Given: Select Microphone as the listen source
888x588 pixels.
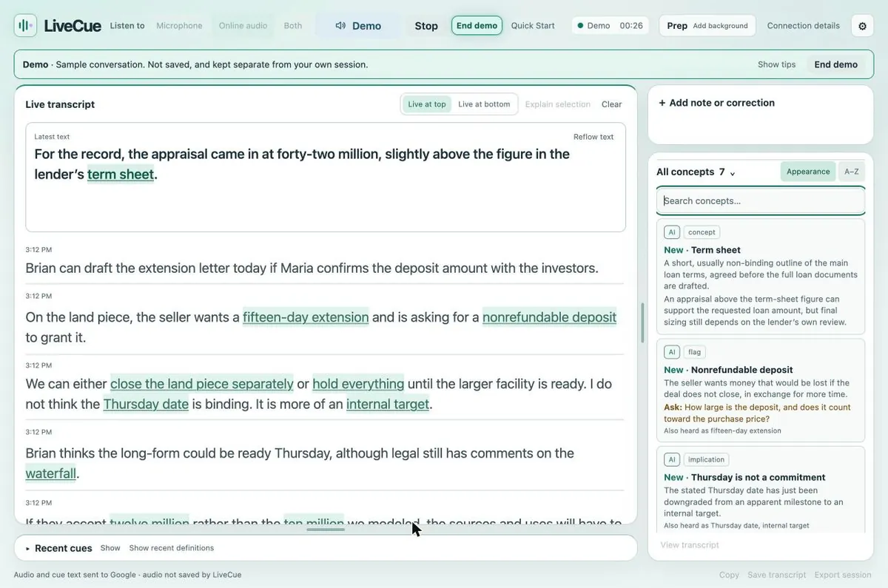Looking at the screenshot, I should pyautogui.click(x=179, y=26).
